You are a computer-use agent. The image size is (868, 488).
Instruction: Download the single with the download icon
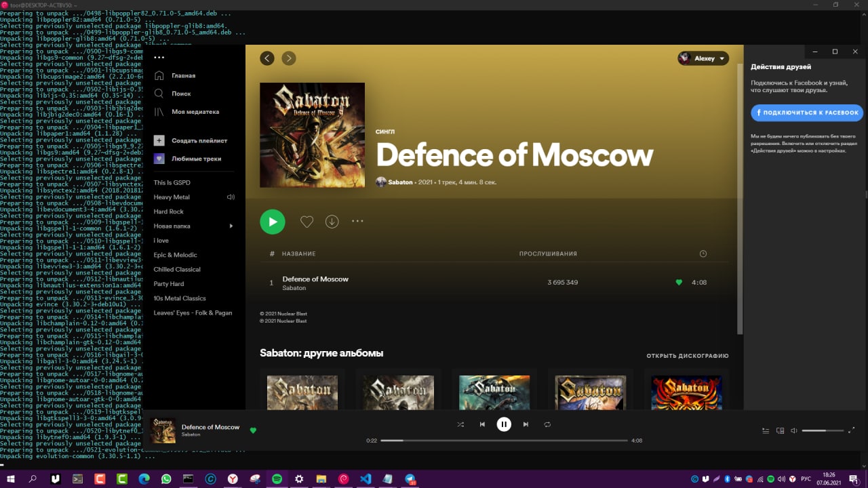pos(332,222)
